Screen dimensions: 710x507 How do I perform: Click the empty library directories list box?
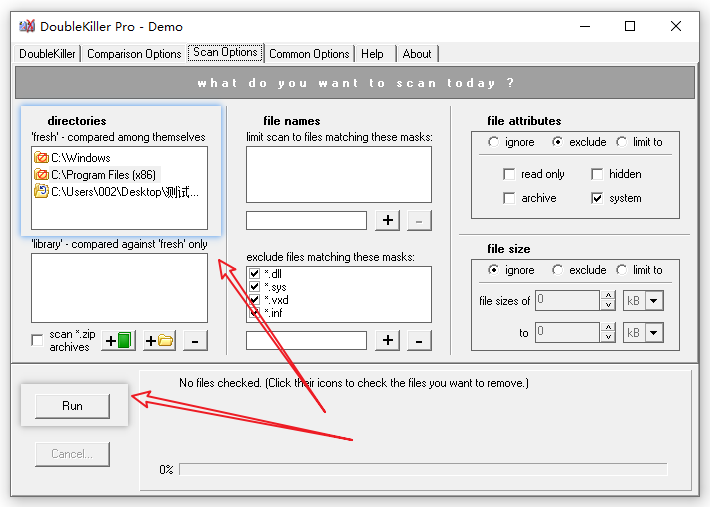[120, 288]
